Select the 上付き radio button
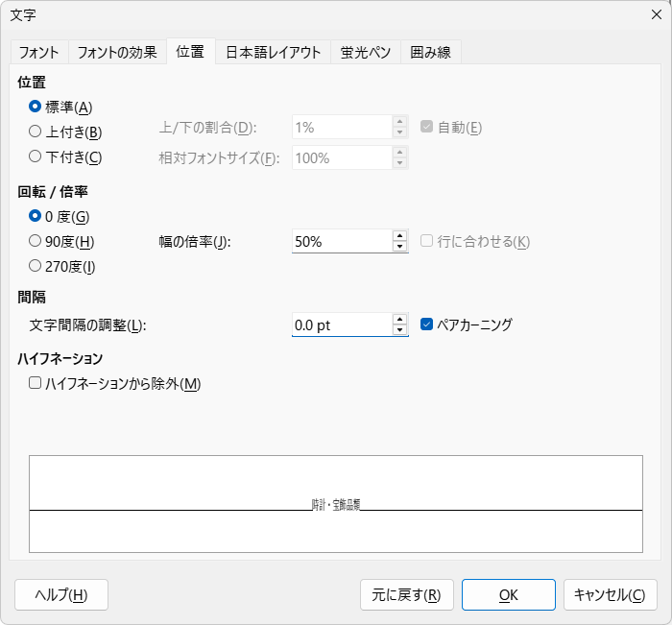 point(36,132)
